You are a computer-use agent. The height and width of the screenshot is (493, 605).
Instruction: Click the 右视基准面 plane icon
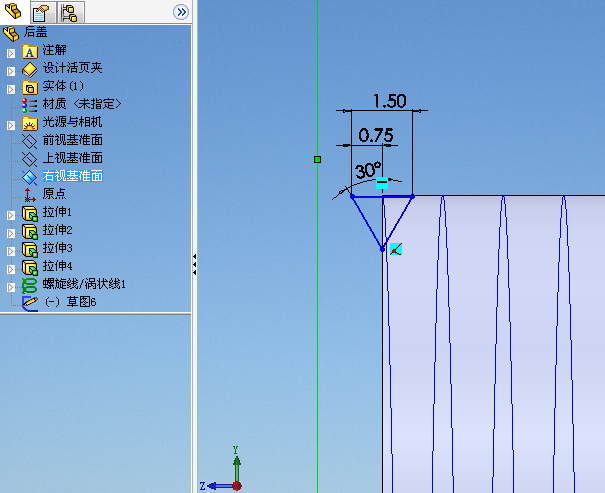click(x=30, y=177)
